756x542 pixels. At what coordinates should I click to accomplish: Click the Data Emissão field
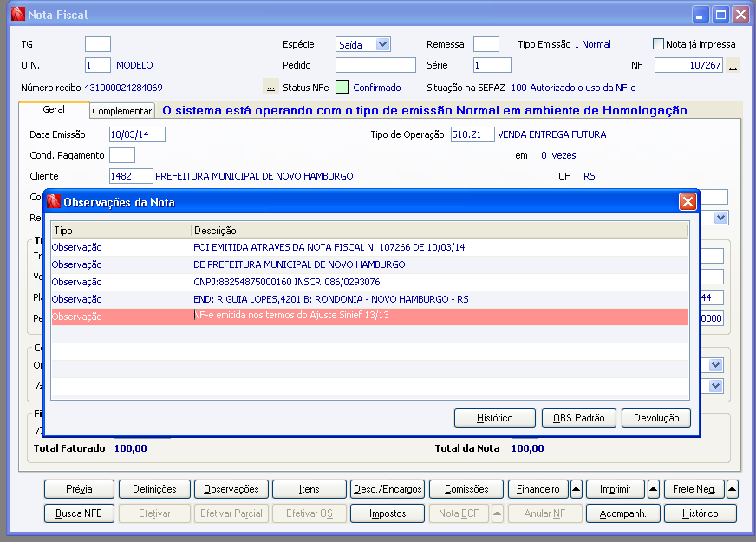click(137, 134)
